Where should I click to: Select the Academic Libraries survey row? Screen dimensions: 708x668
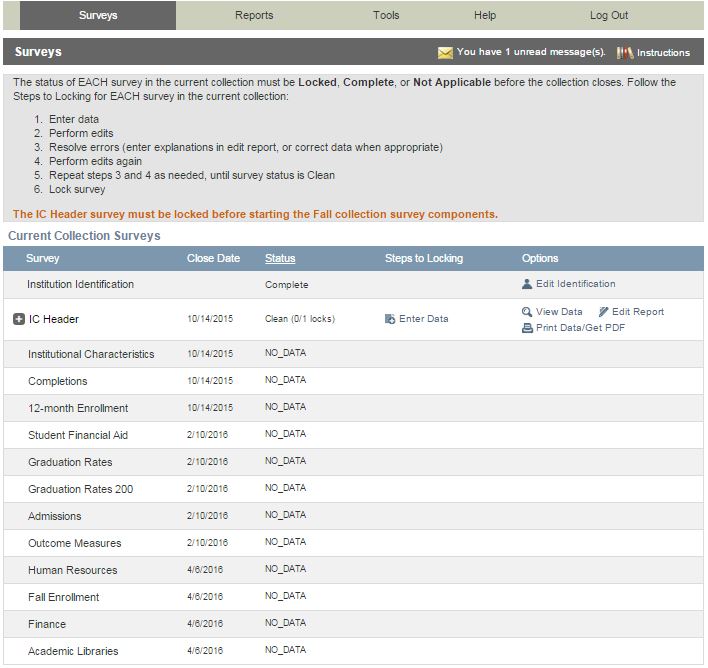pyautogui.click(x=73, y=652)
